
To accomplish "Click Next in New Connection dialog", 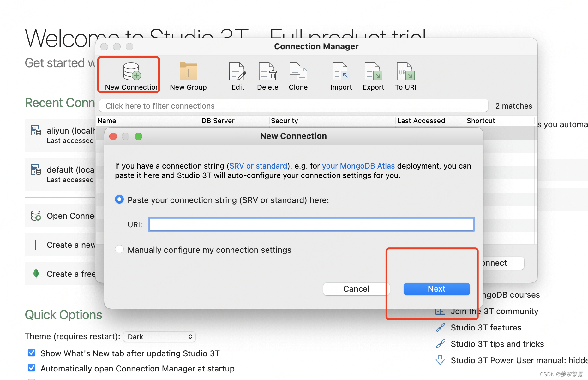I will (437, 289).
